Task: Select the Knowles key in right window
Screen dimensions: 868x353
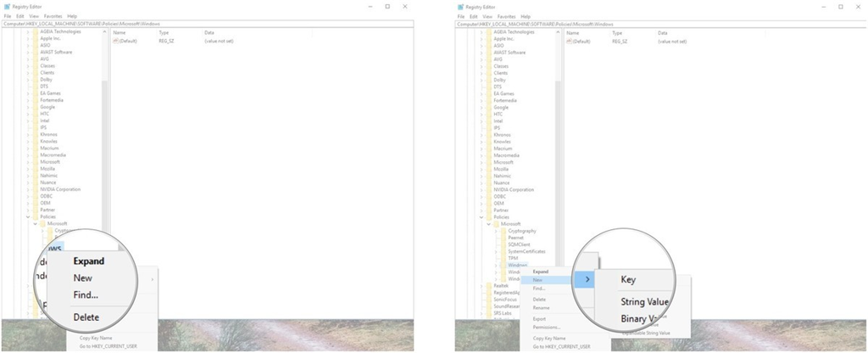Action: click(x=502, y=142)
